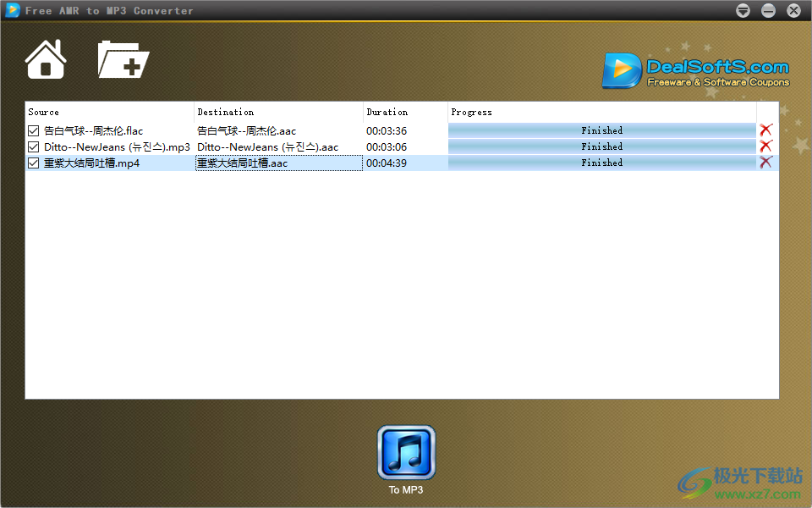812x508 pixels.
Task: Open the title bar dropdown menu icon
Action: pyautogui.click(x=743, y=10)
